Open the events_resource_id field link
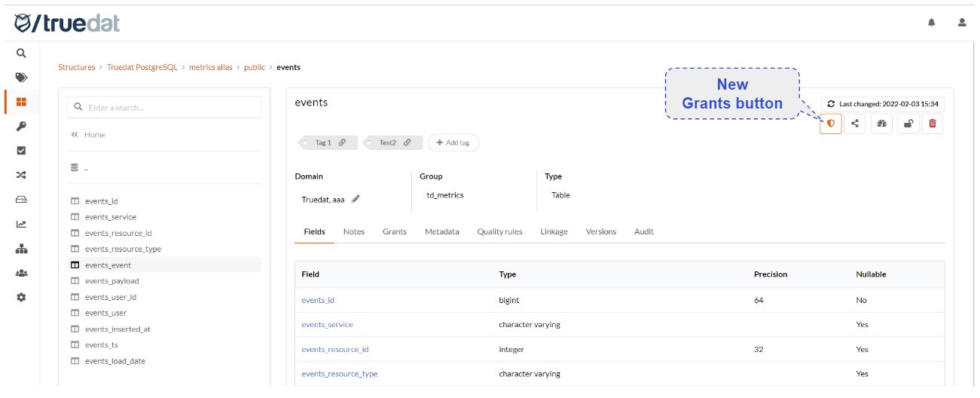This screenshot has width=980, height=398. (335, 349)
